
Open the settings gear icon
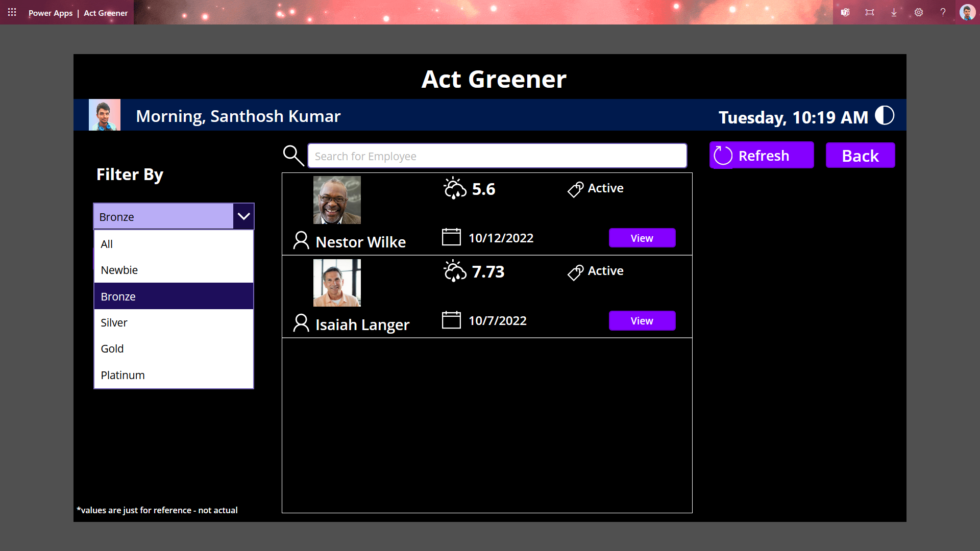point(919,12)
